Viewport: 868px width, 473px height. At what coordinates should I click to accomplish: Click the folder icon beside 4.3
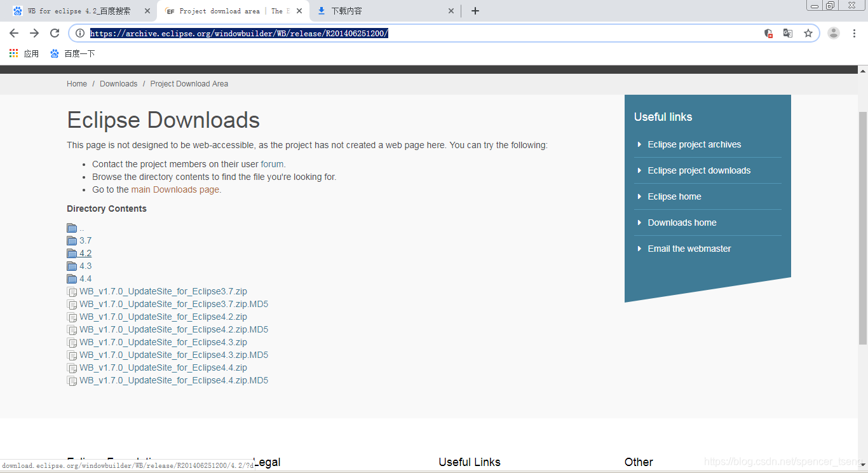tap(72, 266)
